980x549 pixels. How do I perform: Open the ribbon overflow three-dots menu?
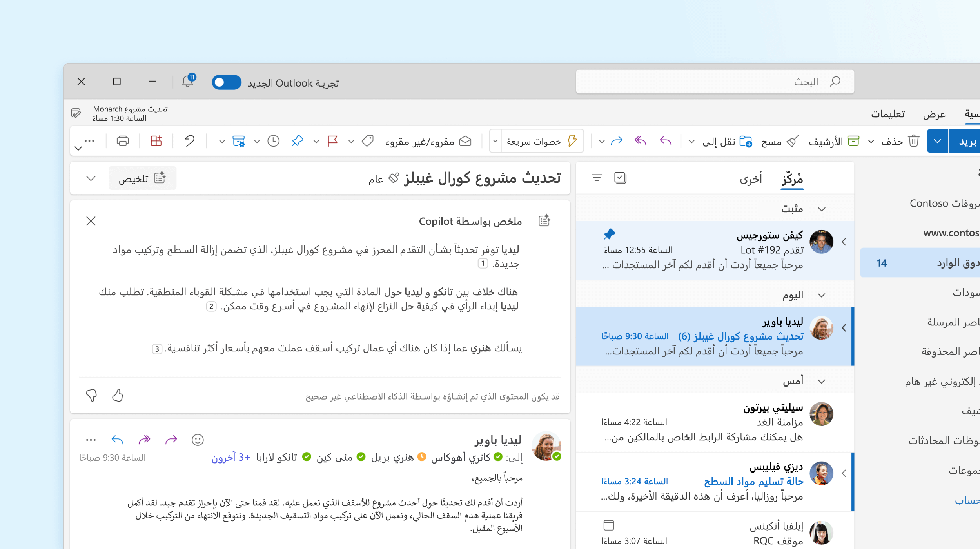[89, 141]
